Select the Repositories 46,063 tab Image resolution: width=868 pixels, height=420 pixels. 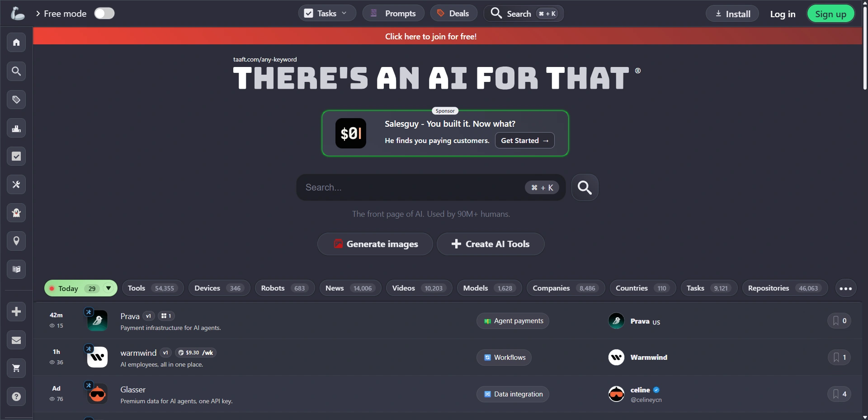pos(785,288)
